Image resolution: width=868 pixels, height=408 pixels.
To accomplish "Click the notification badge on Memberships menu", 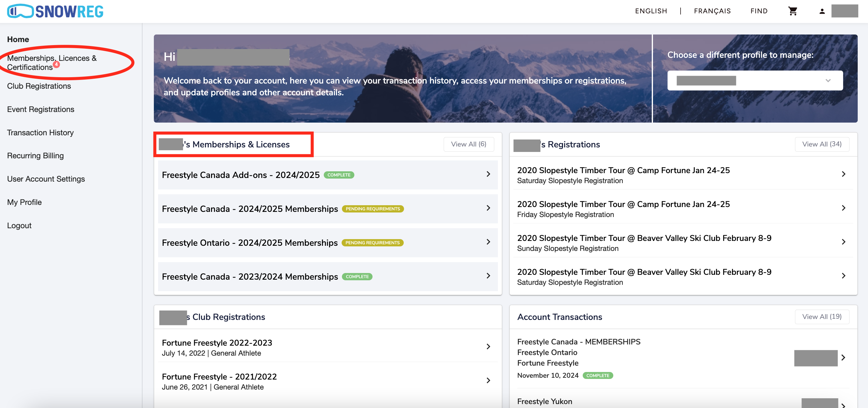I will pos(57,65).
